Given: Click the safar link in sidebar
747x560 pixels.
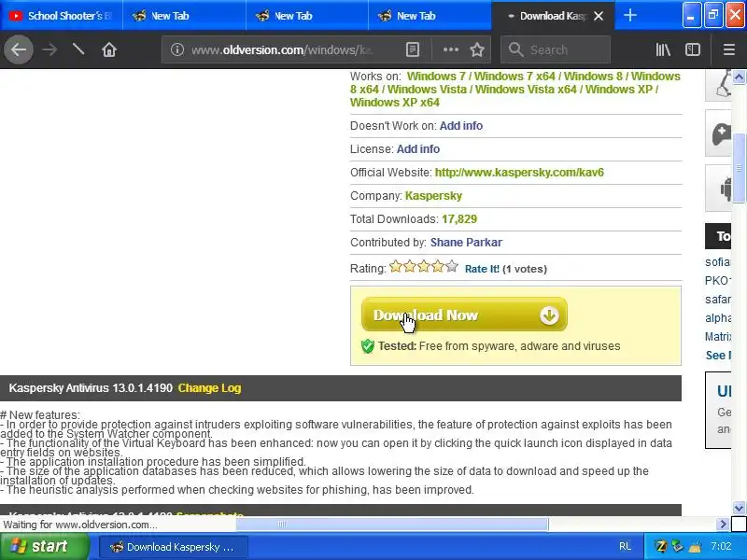Looking at the screenshot, I should click(717, 300).
